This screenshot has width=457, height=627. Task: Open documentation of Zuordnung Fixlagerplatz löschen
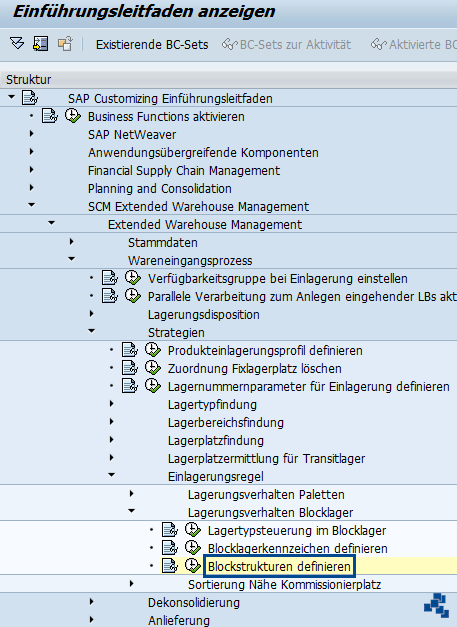(x=130, y=368)
